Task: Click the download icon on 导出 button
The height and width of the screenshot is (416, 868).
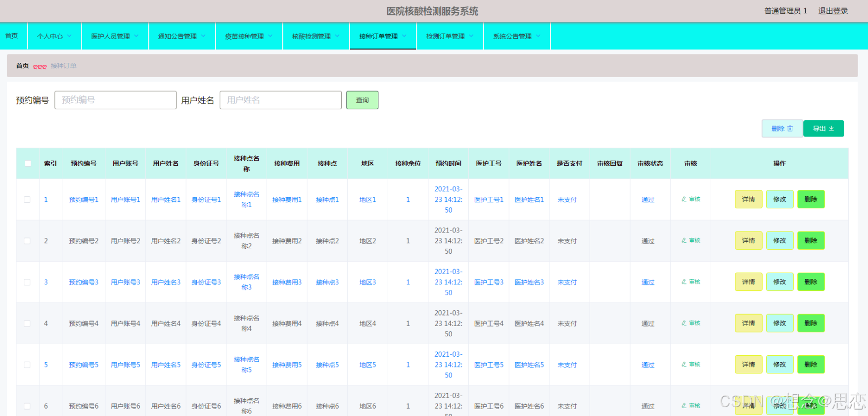Action: pos(831,129)
